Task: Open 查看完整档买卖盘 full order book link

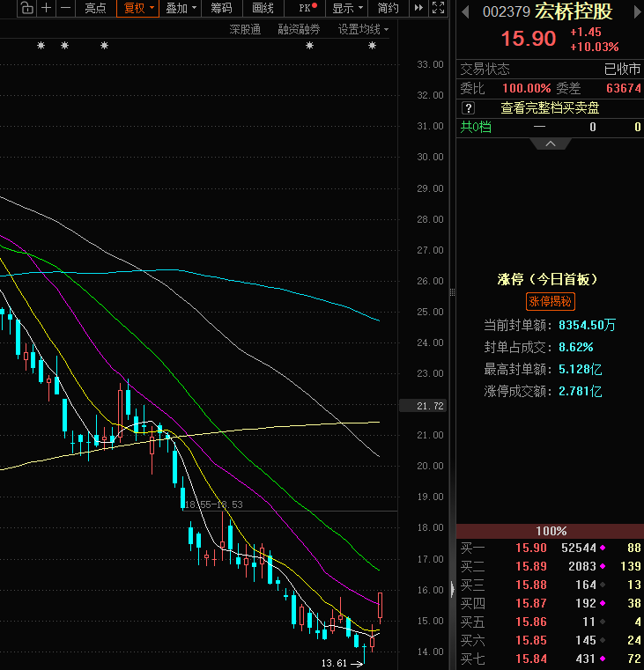Action: click(550, 107)
